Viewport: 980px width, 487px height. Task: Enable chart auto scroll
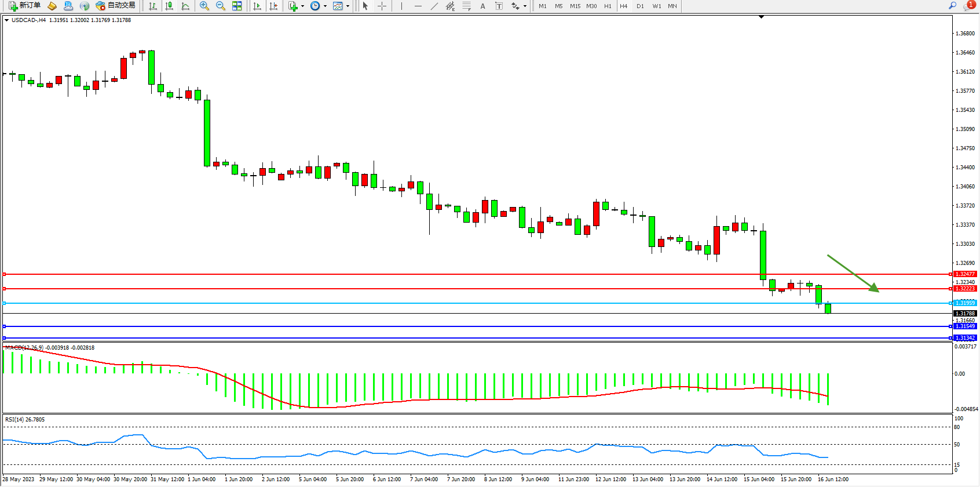[x=257, y=6]
